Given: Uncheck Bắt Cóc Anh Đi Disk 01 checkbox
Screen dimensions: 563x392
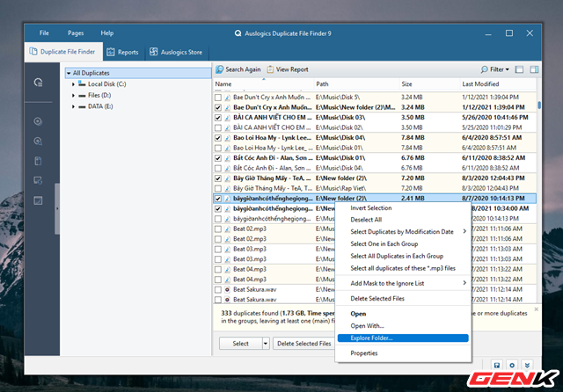Looking at the screenshot, I should [218, 158].
